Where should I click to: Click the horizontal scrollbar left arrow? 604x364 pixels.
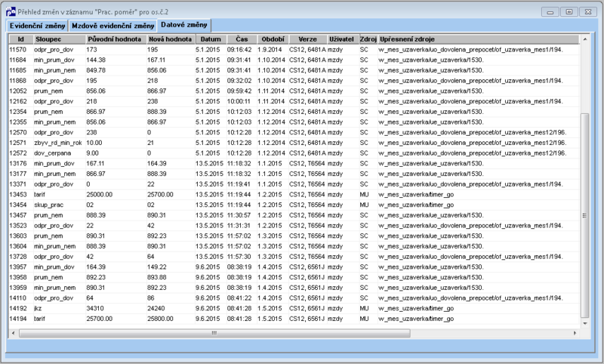click(14, 333)
